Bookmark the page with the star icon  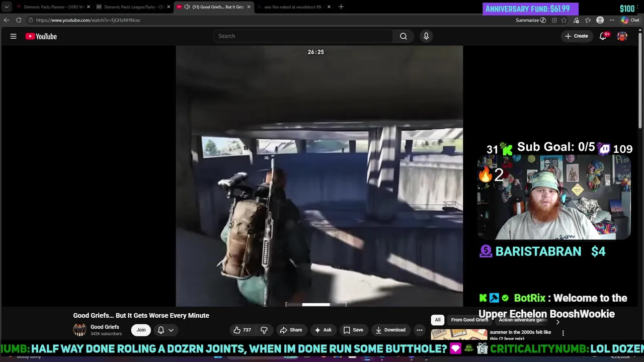(x=564, y=20)
